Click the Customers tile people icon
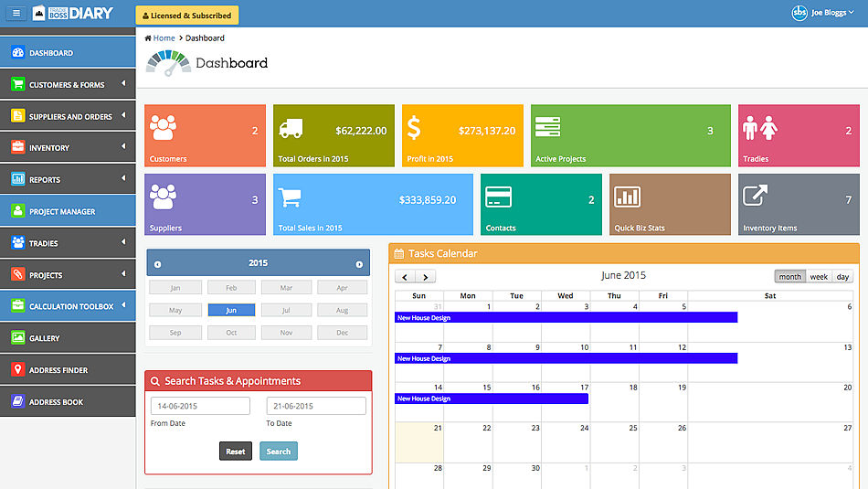The width and height of the screenshot is (868, 489). [164, 128]
